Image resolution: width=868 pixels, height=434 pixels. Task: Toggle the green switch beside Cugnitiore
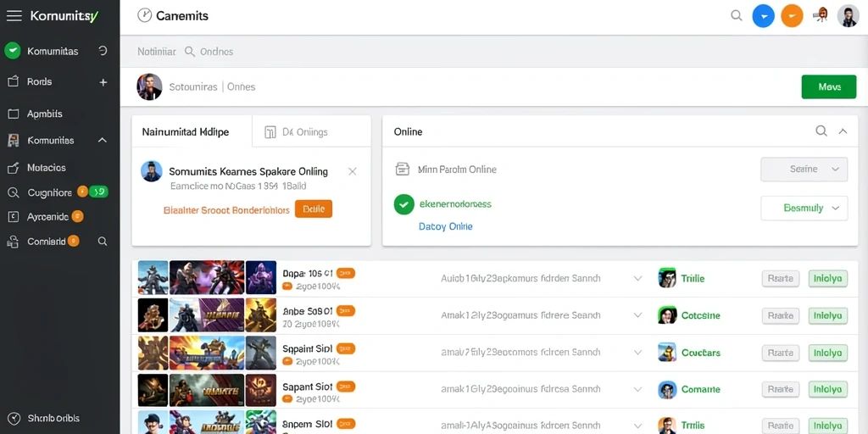pos(98,192)
